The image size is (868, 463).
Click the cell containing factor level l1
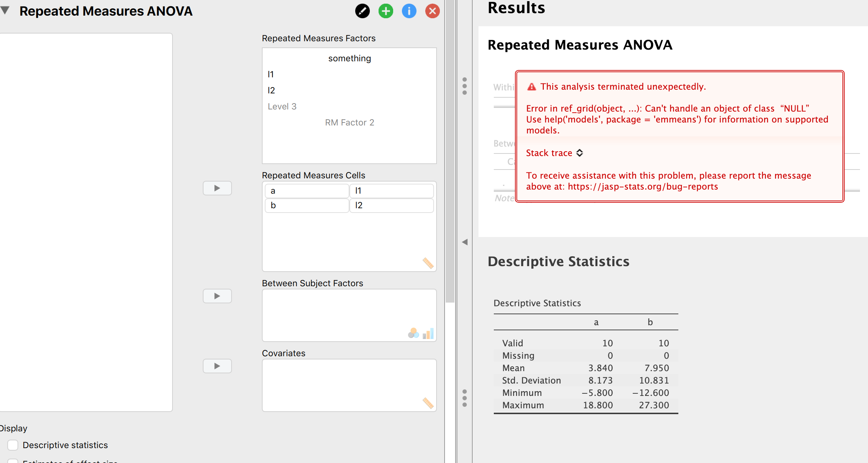point(392,191)
